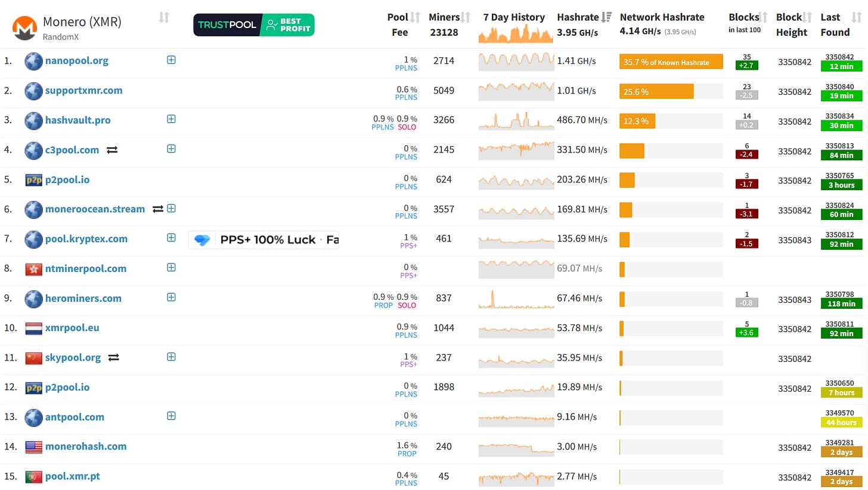Click the globe icon beside supportxmr.com
Viewport: 868px width, 490px height.
[x=33, y=91]
